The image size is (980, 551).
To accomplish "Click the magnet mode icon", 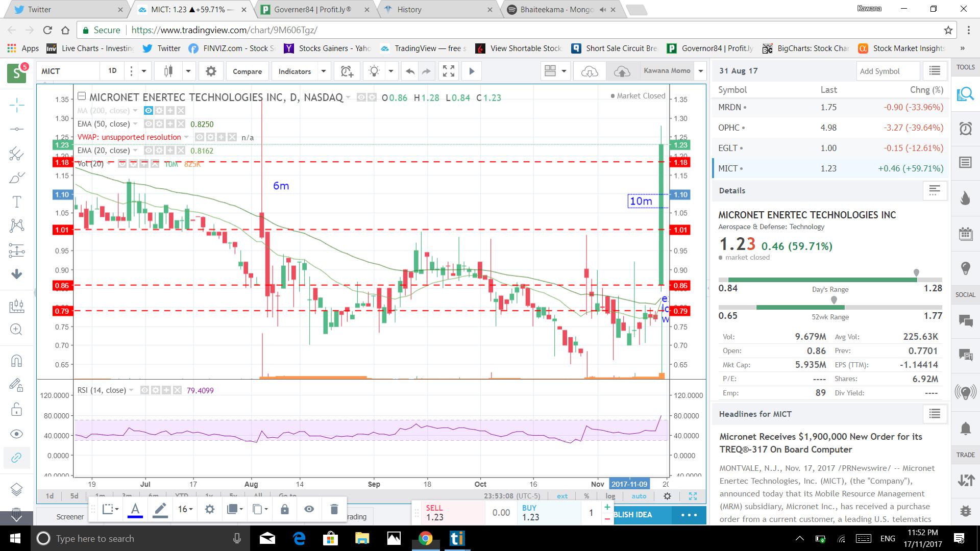I will [x=16, y=361].
